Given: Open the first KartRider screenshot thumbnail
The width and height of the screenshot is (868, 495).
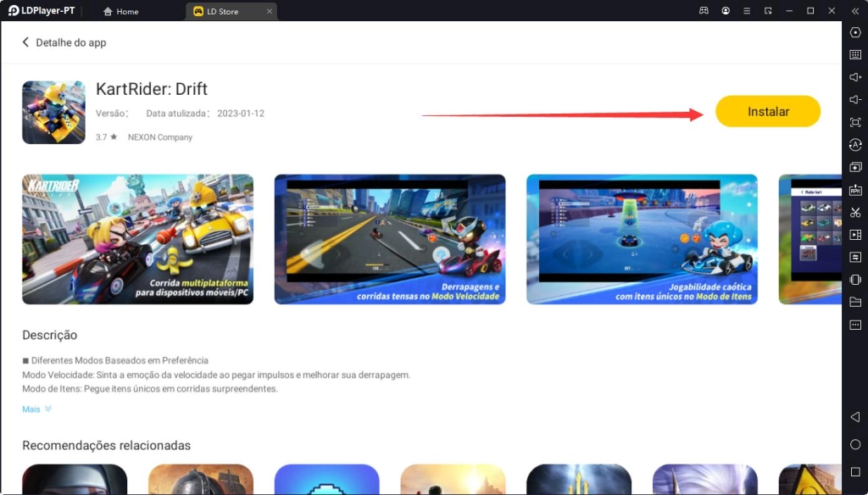Looking at the screenshot, I should tap(137, 239).
